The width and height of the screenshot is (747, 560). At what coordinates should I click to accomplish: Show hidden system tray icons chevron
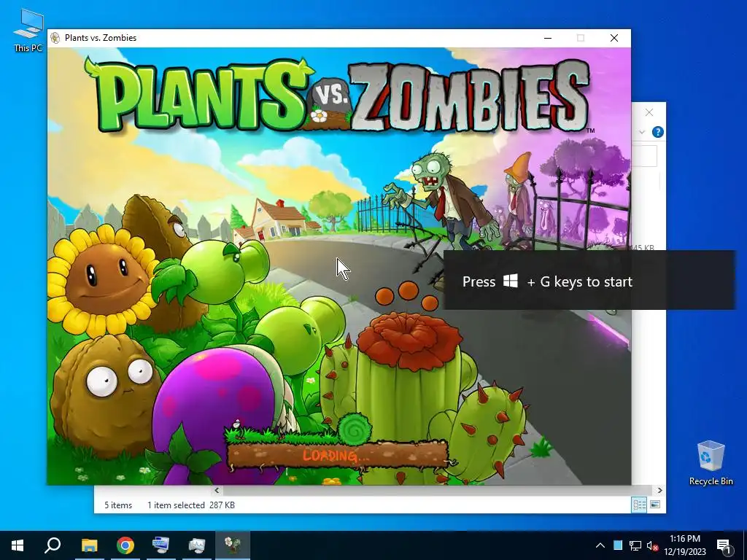click(x=600, y=545)
